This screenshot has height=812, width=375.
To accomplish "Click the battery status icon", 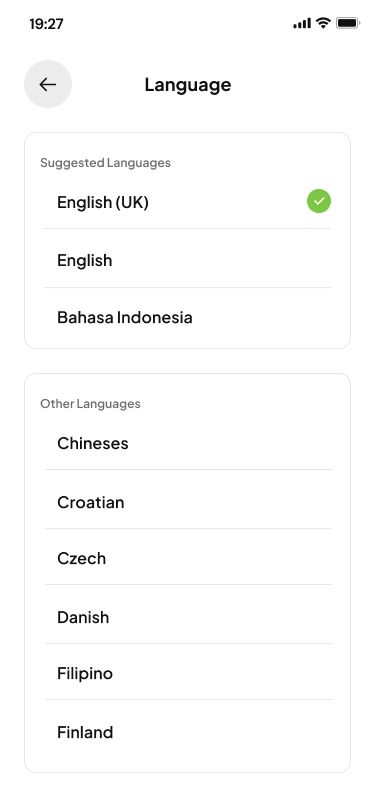I will click(348, 23).
